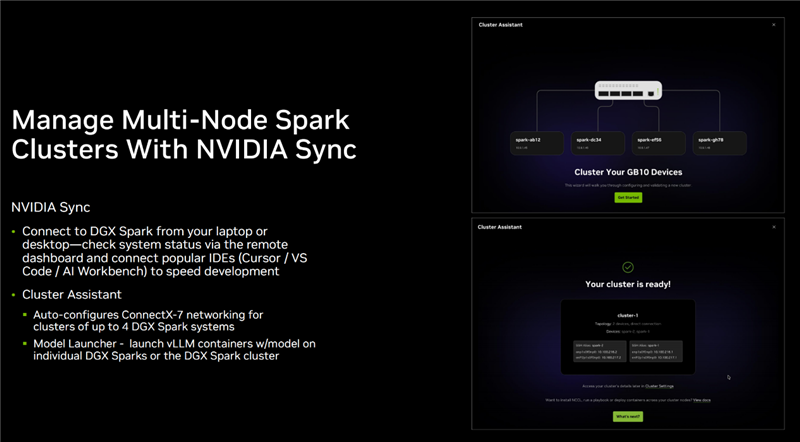Click the 'Cluster Your GB10 Devices' heading
Viewport: 800px width, 442px height.
pos(628,173)
